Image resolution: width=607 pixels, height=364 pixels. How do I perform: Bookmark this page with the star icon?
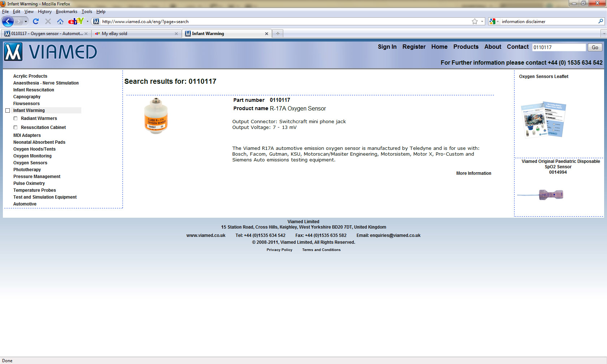(474, 21)
